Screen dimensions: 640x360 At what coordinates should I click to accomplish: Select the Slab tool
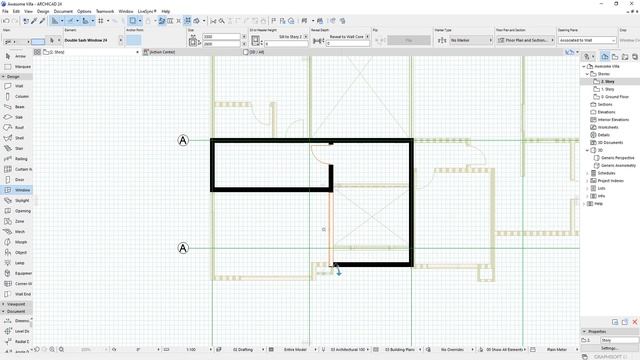point(16,117)
